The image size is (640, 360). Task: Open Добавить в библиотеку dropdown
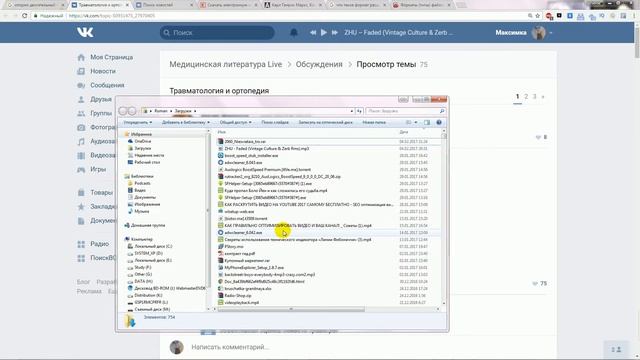pos(186,122)
